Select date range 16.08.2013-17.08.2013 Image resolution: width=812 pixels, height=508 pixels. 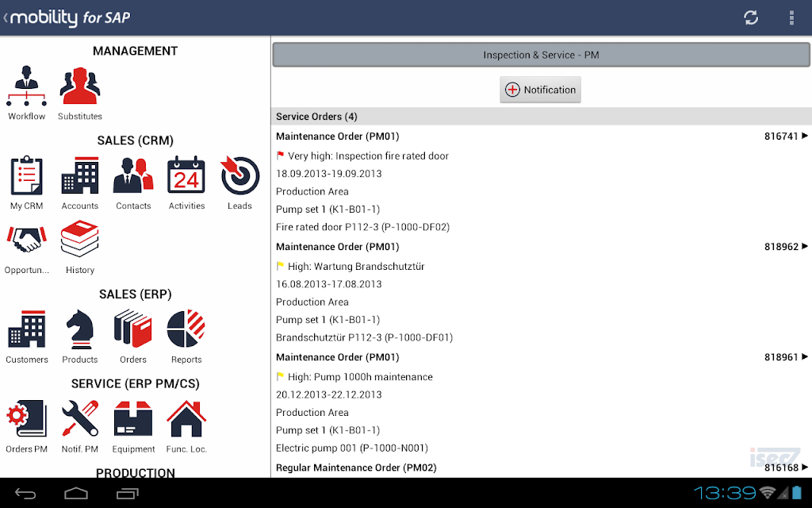click(329, 284)
